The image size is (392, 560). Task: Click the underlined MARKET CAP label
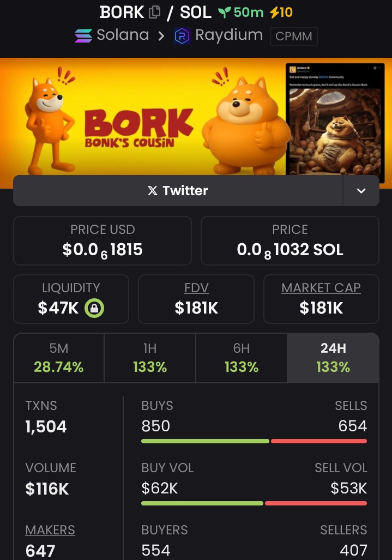point(321,288)
